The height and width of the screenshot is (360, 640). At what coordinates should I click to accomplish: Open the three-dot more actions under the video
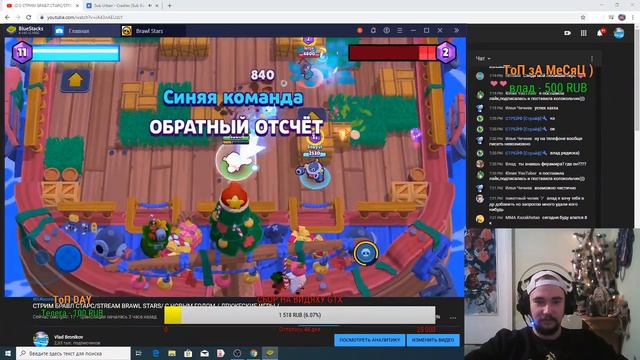453,318
